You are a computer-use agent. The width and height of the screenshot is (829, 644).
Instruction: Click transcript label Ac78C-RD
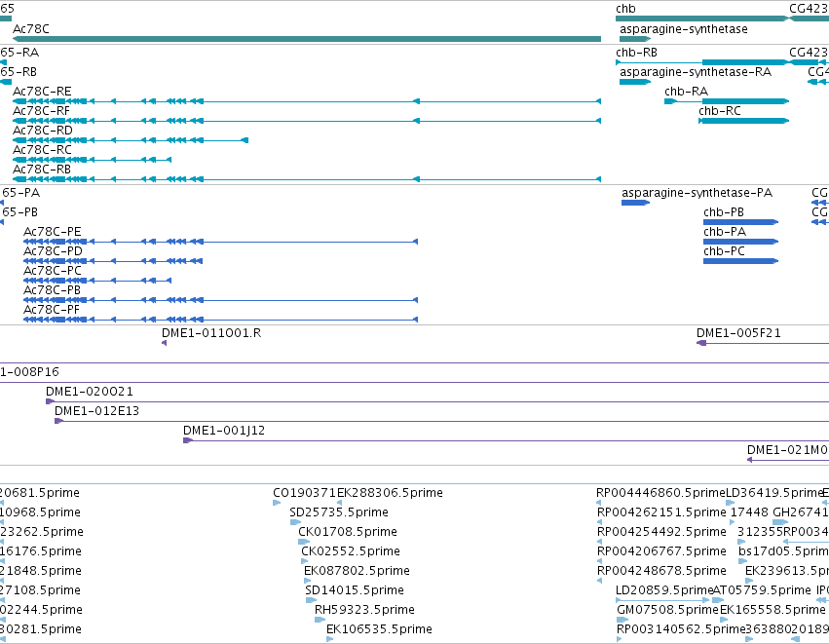pyautogui.click(x=43, y=131)
